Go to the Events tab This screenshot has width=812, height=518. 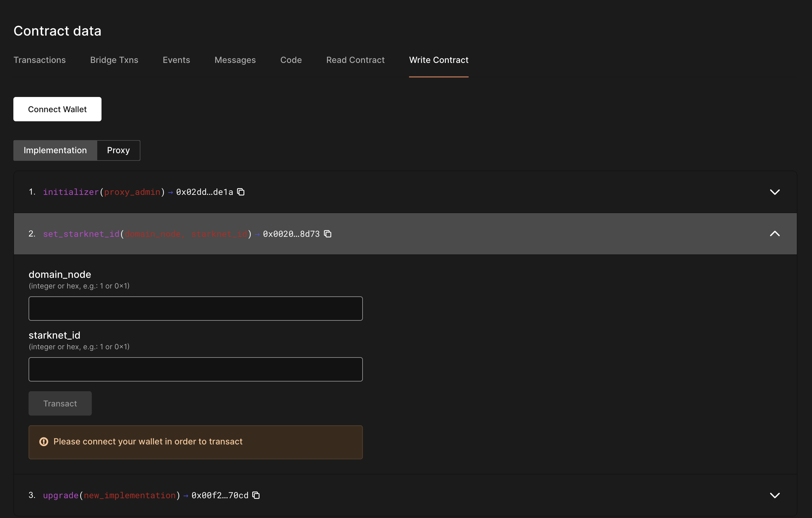[176, 60]
